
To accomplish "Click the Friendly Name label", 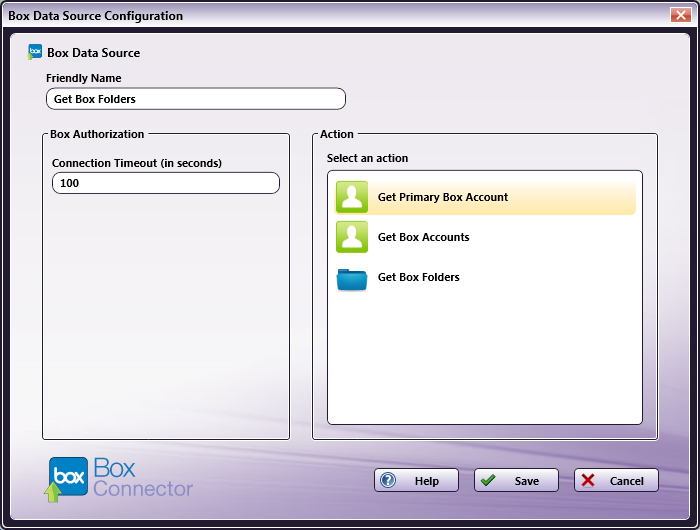I will 83,78.
